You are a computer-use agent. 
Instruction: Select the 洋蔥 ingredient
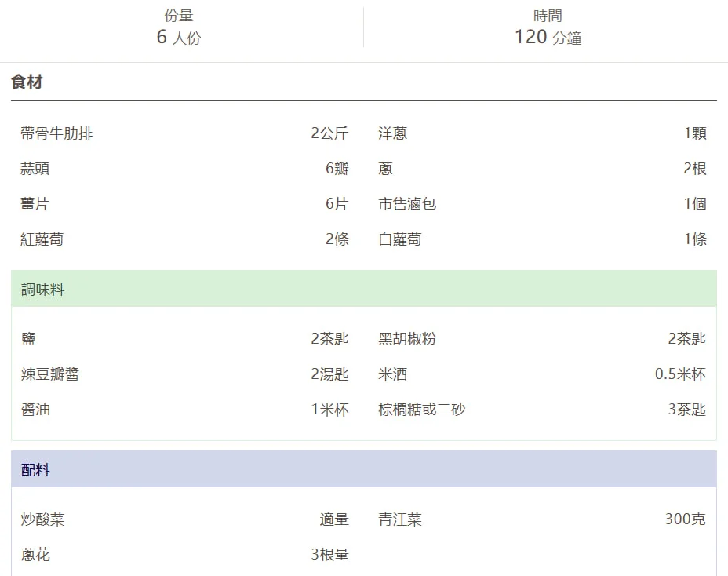392,133
